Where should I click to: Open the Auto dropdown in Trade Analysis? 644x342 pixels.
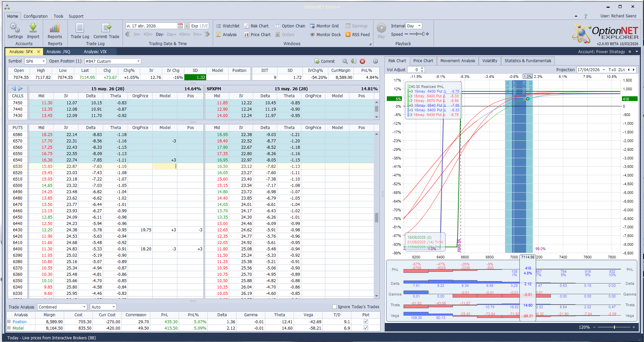coord(114,307)
